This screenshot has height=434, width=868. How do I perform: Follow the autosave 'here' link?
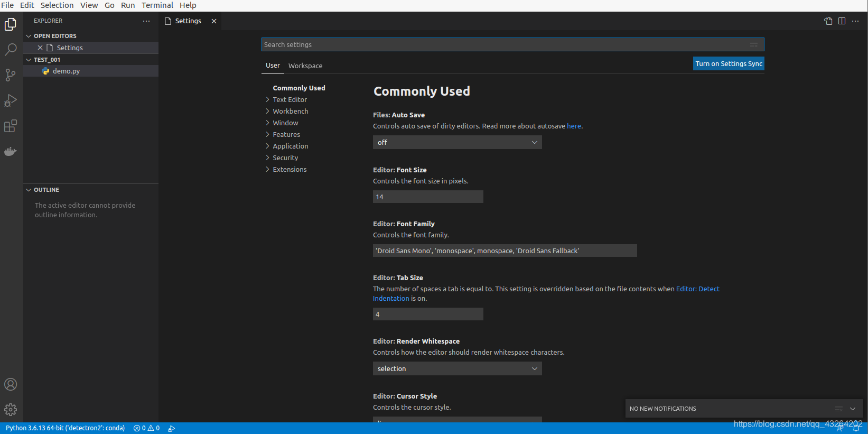[574, 126]
